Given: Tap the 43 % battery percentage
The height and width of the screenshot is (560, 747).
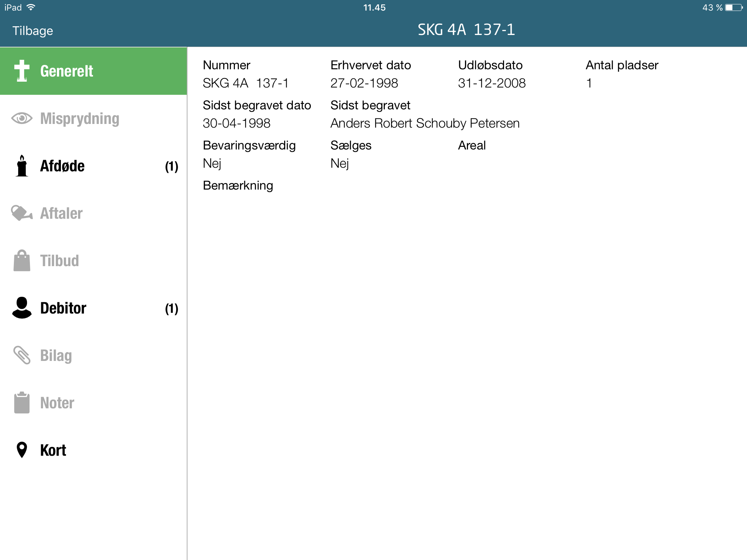Looking at the screenshot, I should click(x=712, y=8).
